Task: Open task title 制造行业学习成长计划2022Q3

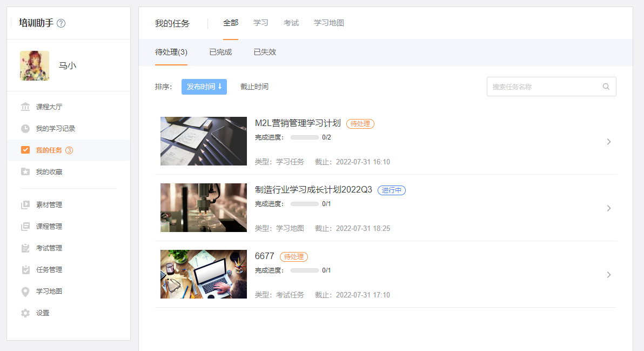Action: coord(313,190)
